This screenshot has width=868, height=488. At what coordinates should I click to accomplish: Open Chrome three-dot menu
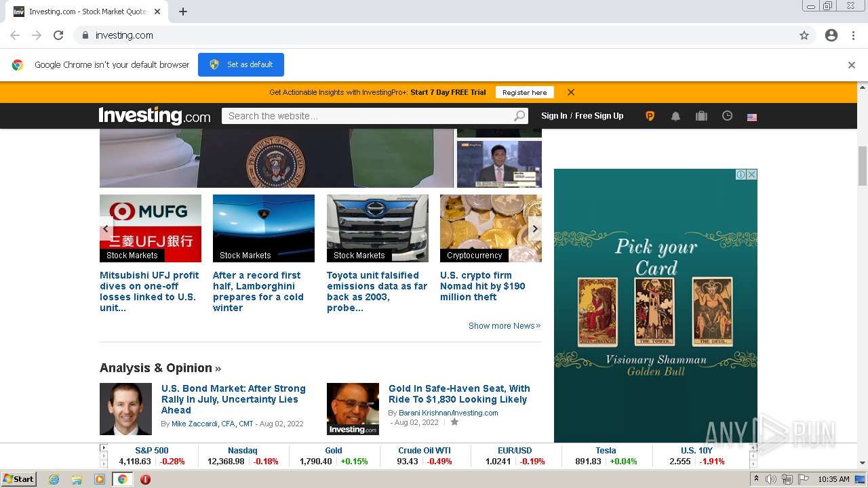point(853,35)
